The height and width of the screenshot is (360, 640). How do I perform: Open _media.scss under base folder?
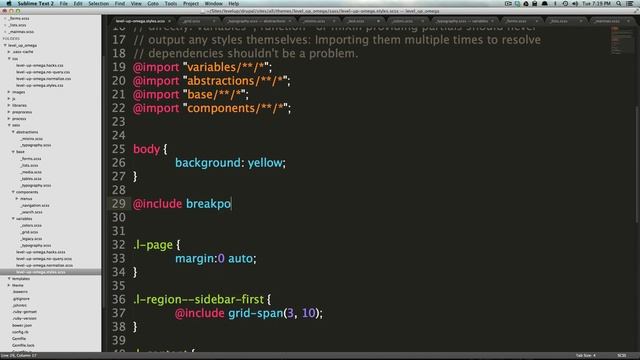click(31, 172)
